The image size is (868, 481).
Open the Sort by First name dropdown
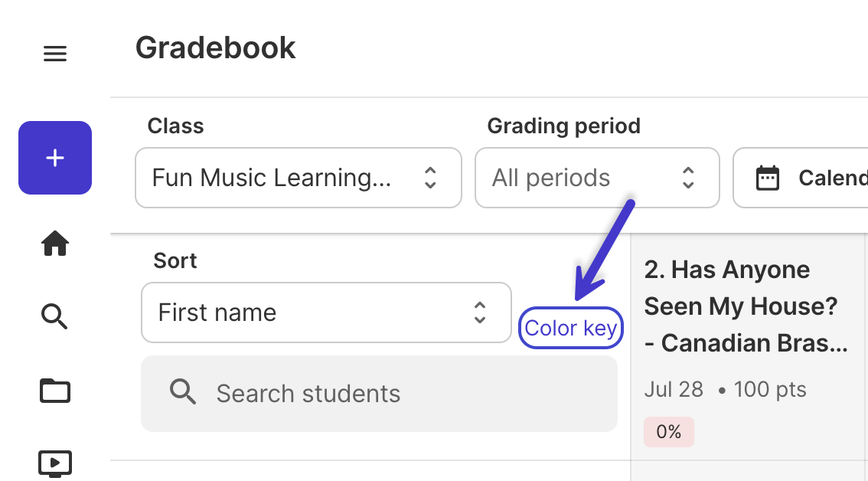point(326,312)
